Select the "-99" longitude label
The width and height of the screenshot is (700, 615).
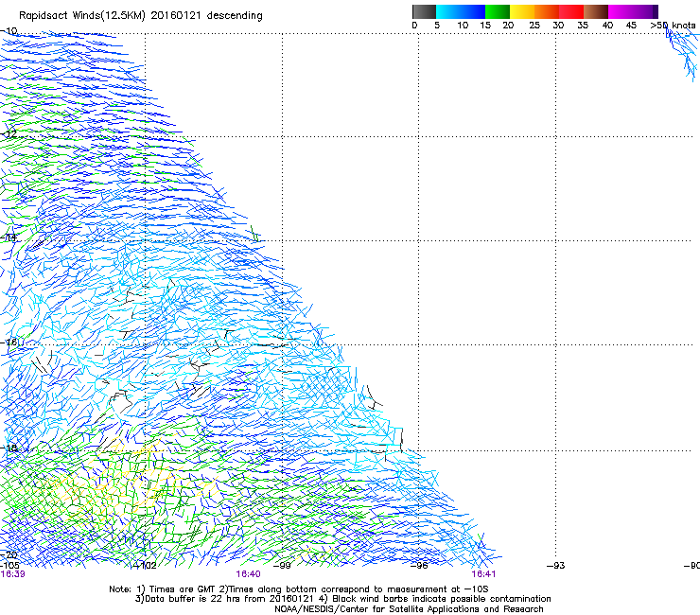[282, 566]
